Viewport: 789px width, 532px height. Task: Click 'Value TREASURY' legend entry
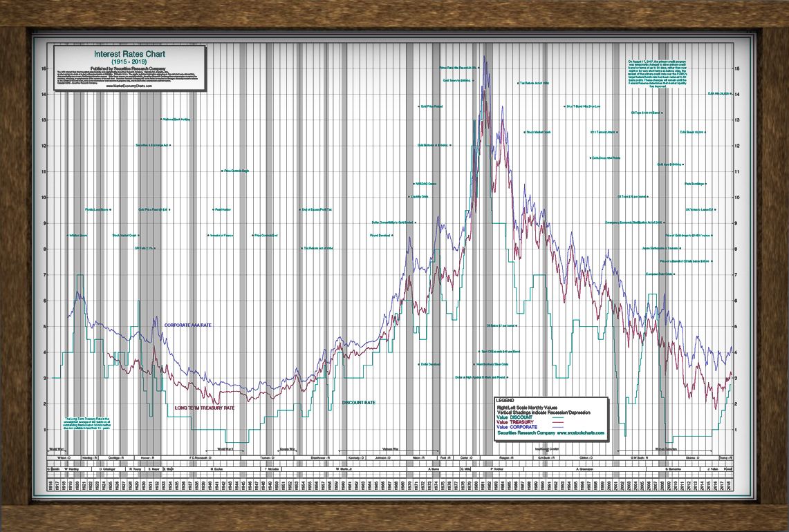click(514, 422)
